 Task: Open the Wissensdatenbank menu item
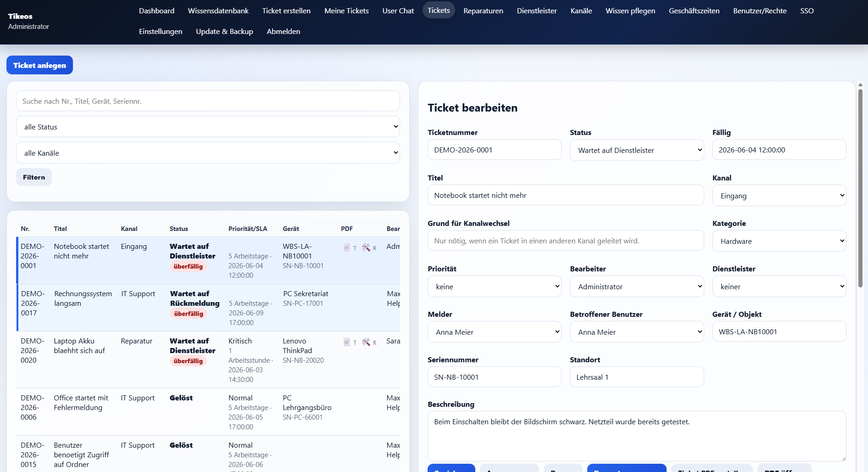[x=218, y=11]
